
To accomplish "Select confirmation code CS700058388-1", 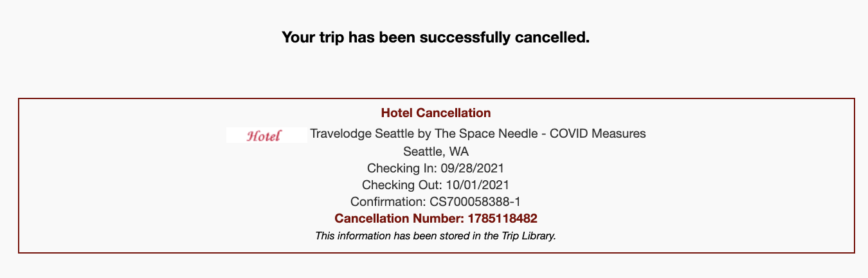I will pyautogui.click(x=475, y=202).
